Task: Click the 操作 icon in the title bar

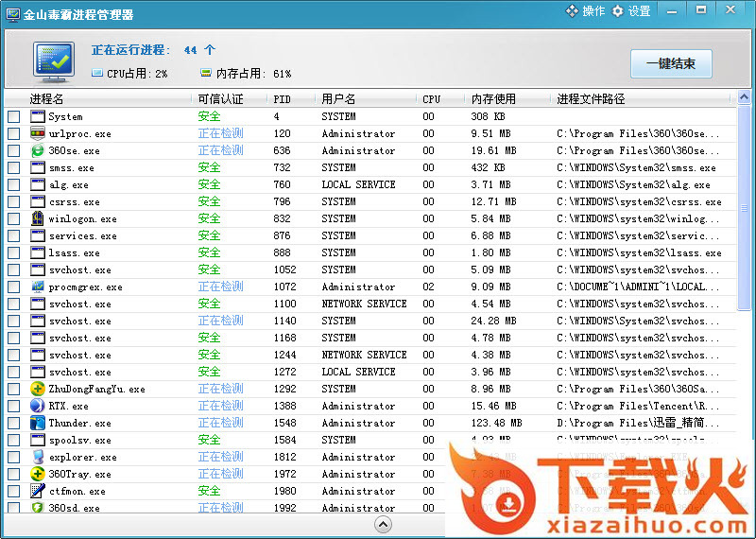Action: [x=572, y=10]
